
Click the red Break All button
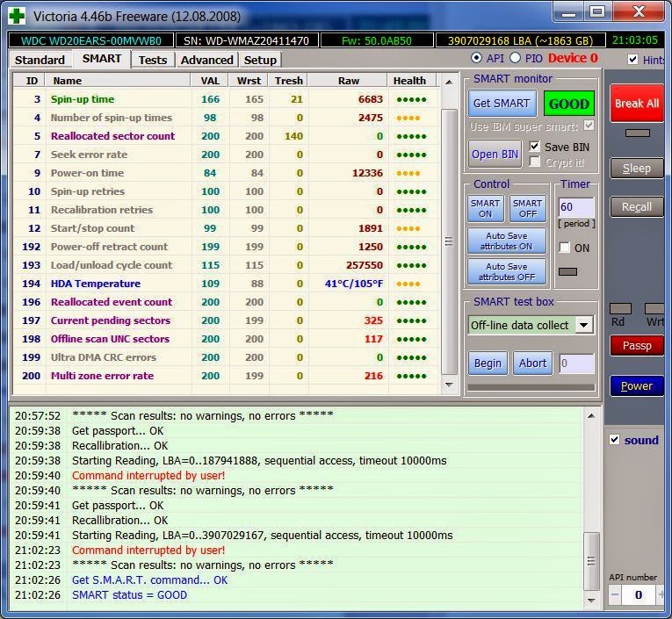point(637,104)
